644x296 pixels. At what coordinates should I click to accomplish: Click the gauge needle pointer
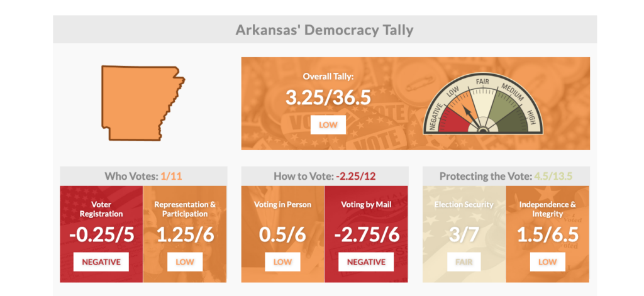471,114
